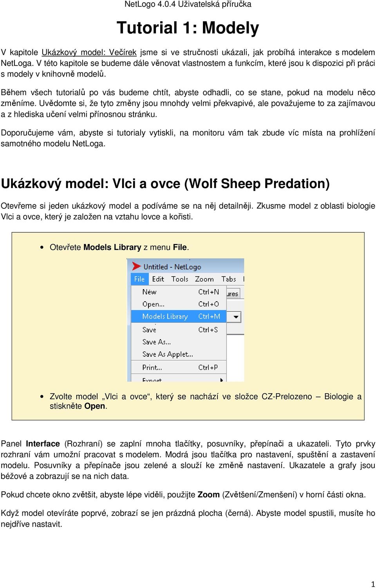Choose Save As Applet... menu entry

[x=179, y=354]
